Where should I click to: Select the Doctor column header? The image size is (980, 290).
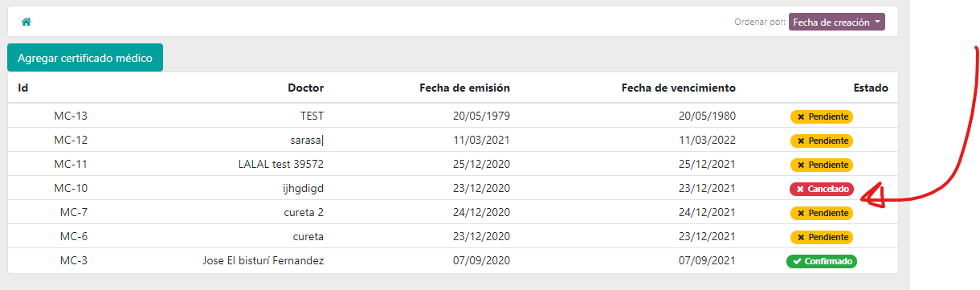[x=305, y=88]
